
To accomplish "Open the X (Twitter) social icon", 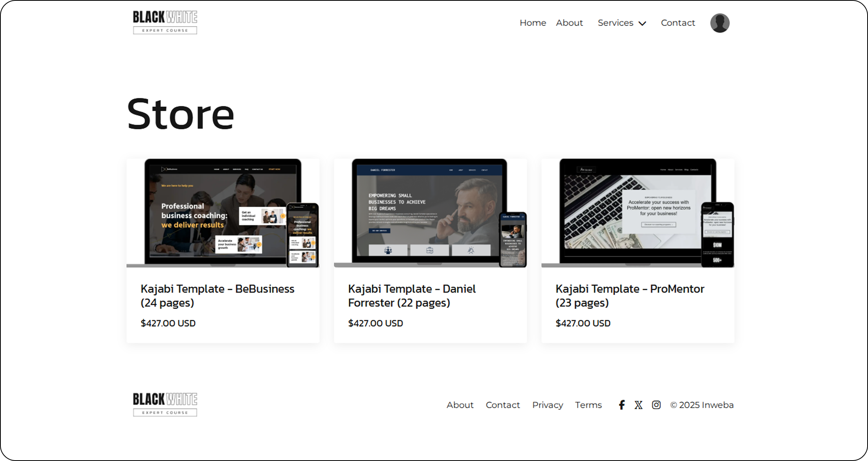I will coord(638,405).
